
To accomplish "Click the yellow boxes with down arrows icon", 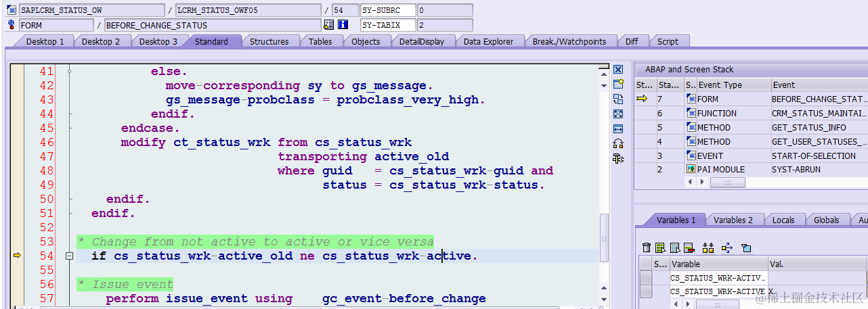I will click(x=708, y=247).
